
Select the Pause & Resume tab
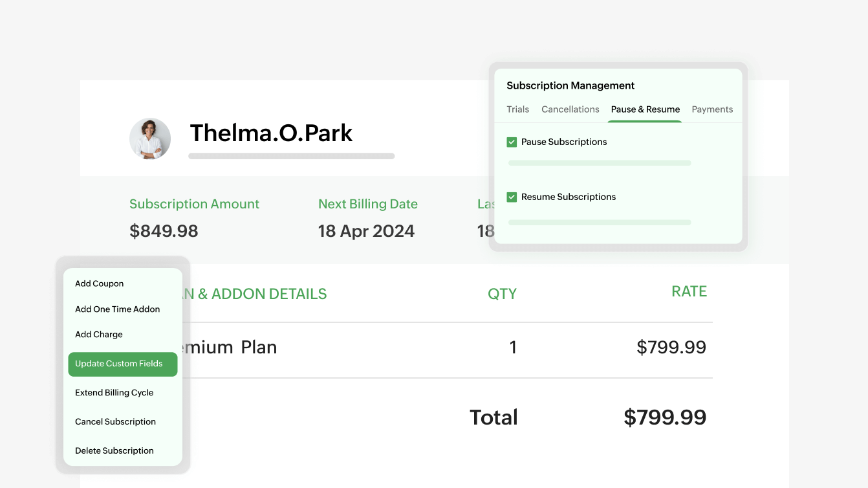pos(645,109)
